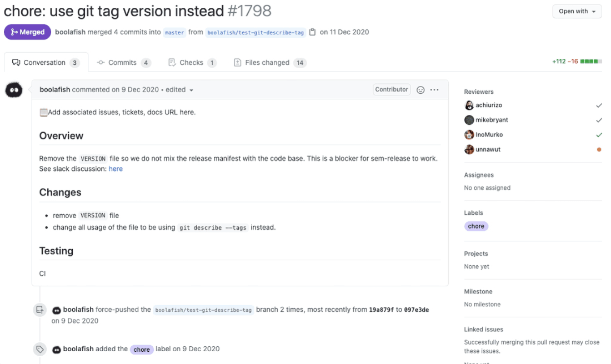This screenshot has width=611, height=364.
Task: Click 'commented on 9 Dec 2020' timestamp
Action: coord(116,89)
